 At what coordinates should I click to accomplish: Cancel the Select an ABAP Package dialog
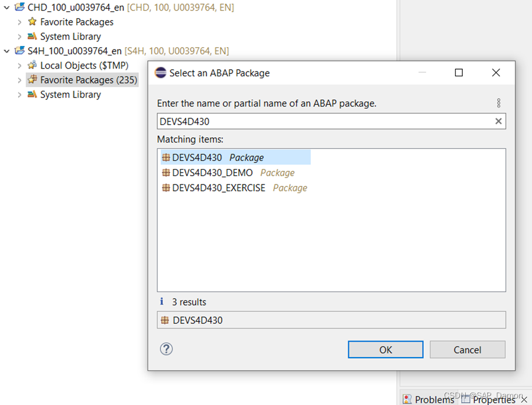[467, 349]
